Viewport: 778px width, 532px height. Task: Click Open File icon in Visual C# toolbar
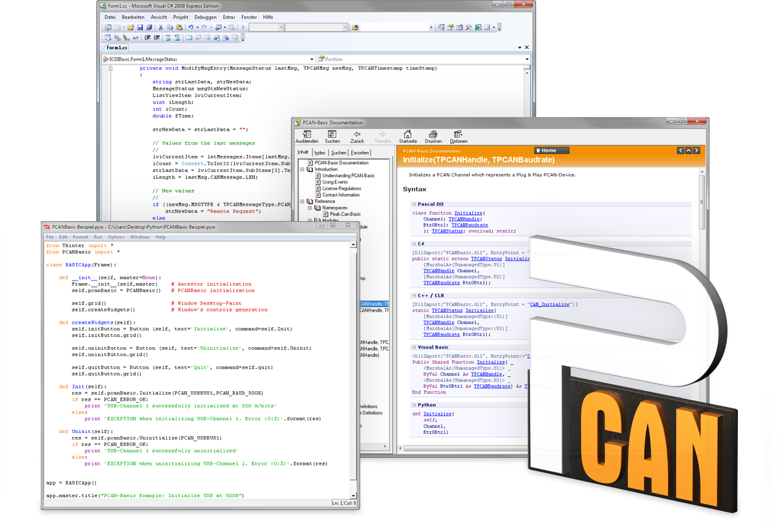[x=131, y=27]
